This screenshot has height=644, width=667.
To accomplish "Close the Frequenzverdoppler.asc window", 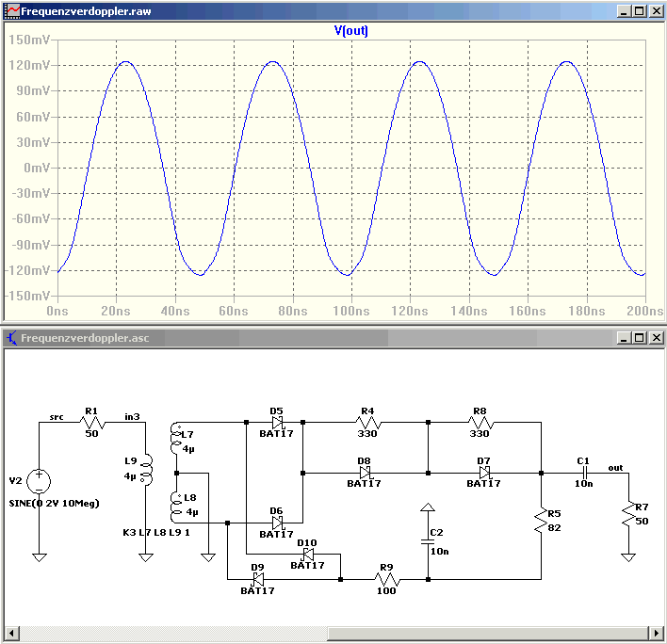I will click(656, 338).
